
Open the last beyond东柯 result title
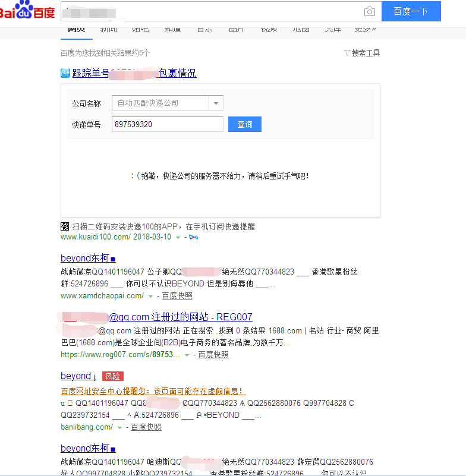88,448
